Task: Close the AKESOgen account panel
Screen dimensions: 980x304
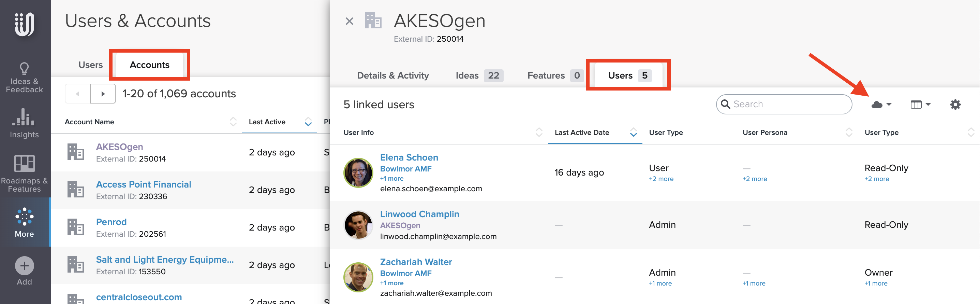Action: (349, 21)
